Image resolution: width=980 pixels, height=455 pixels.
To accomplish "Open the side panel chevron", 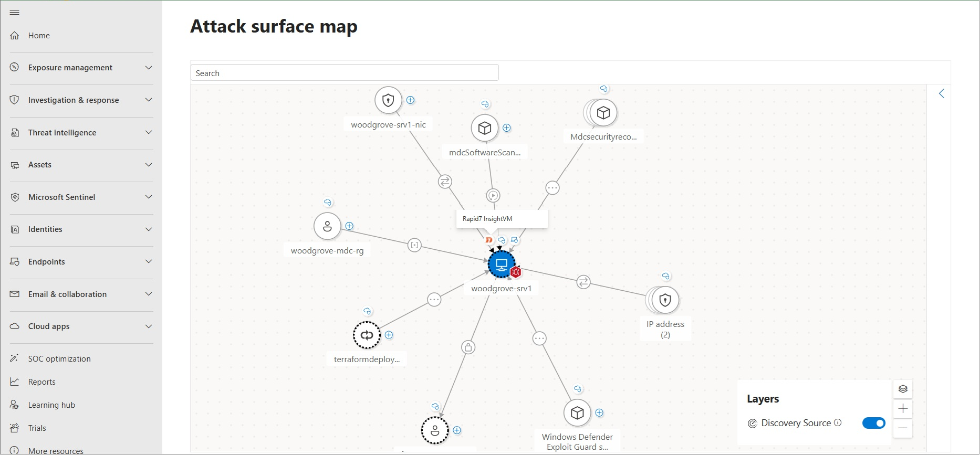I will click(941, 94).
